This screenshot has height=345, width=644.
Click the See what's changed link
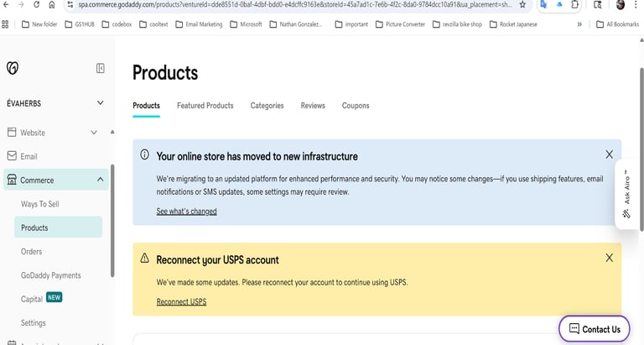(x=186, y=212)
